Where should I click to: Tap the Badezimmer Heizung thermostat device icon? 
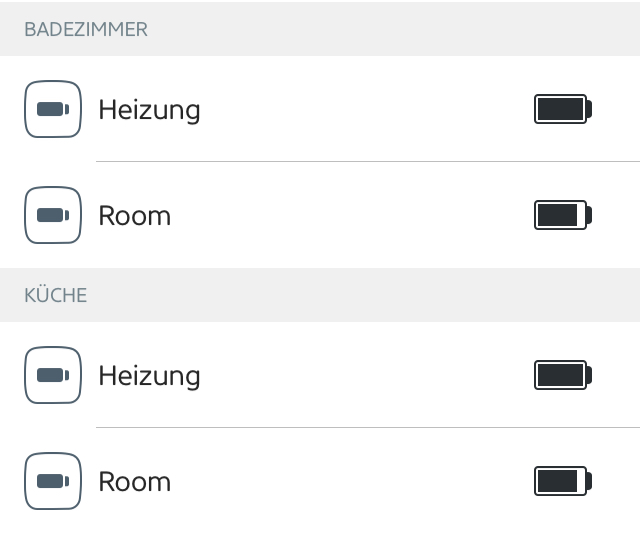pos(53,109)
